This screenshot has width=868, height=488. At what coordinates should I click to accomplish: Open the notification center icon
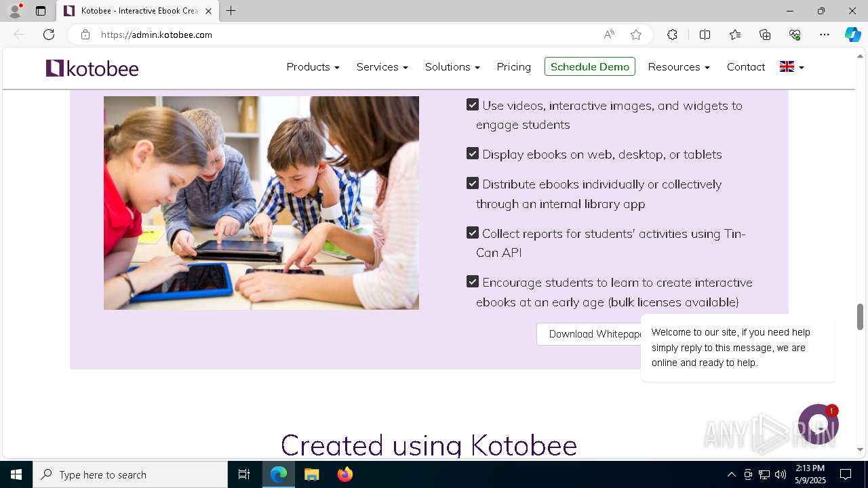pyautogui.click(x=846, y=474)
